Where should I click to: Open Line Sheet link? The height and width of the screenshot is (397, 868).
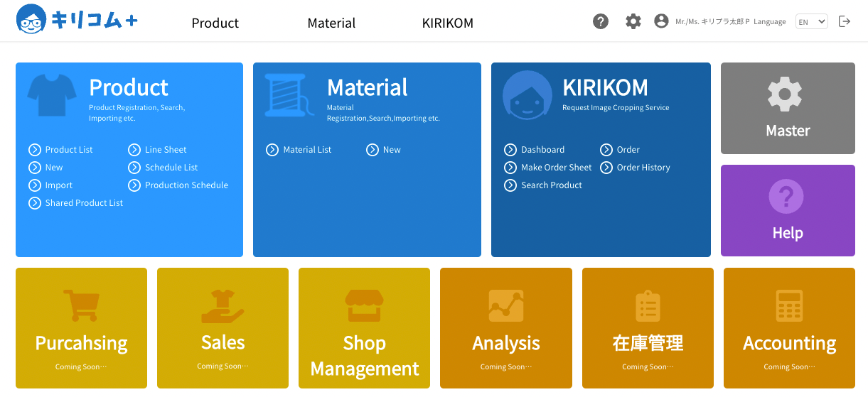(166, 150)
